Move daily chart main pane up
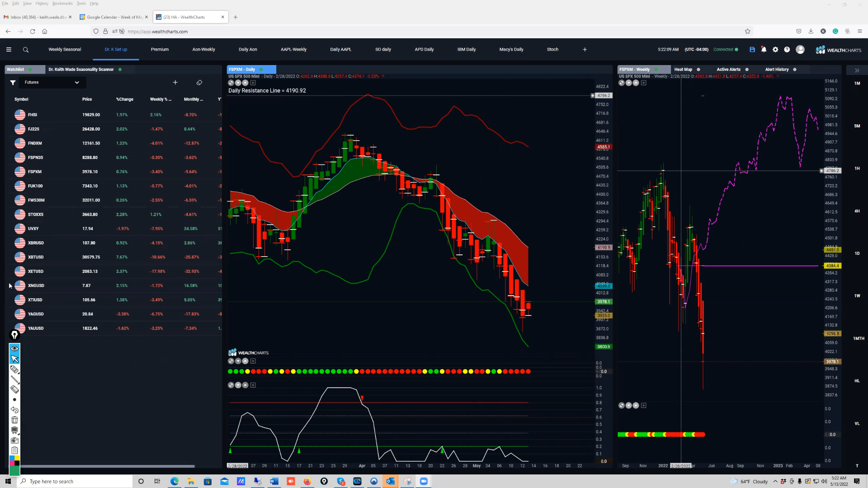The image size is (868, 488). (245, 83)
